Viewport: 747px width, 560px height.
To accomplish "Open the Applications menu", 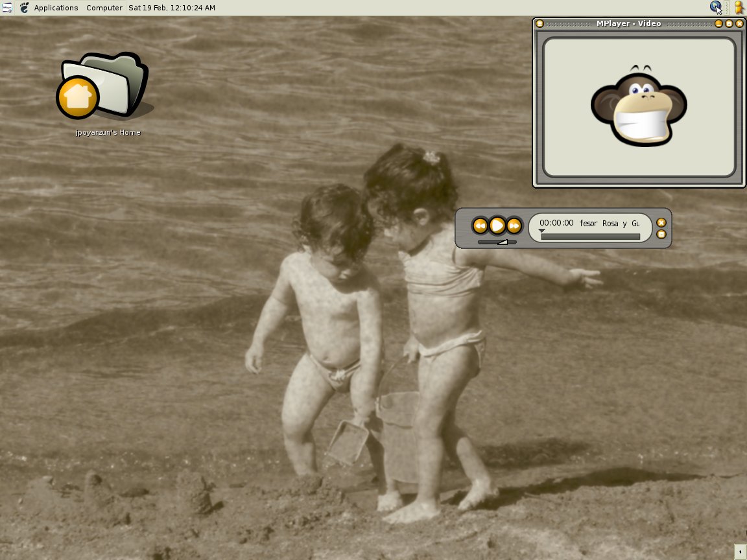I will click(56, 8).
